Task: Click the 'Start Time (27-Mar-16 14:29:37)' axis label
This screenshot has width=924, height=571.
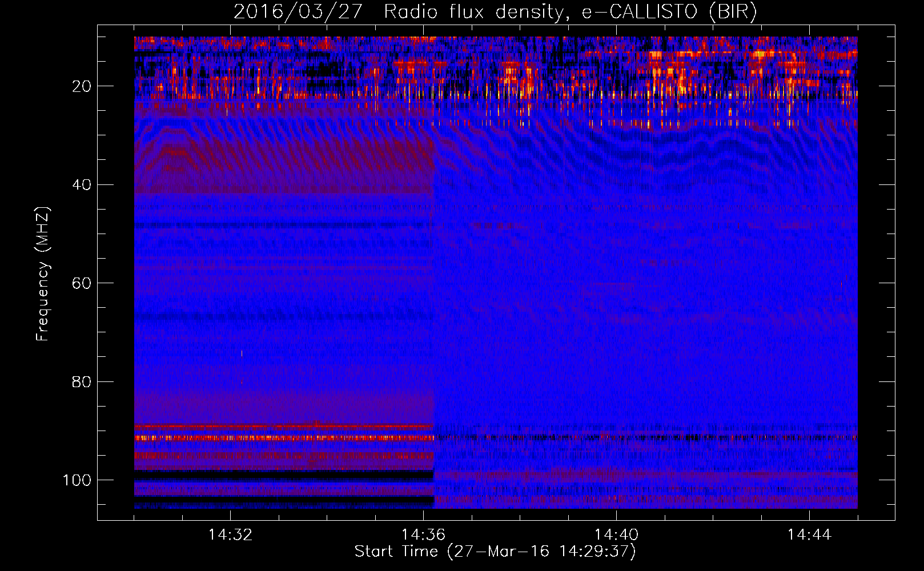Action: 495,552
